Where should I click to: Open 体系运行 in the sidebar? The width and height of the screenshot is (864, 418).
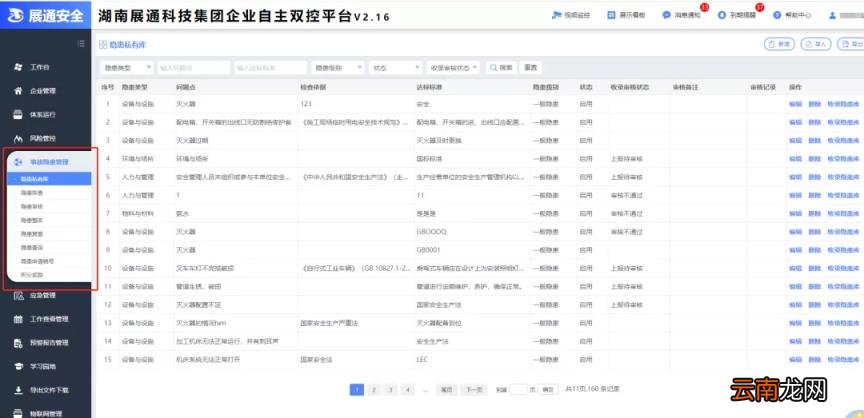(x=42, y=115)
